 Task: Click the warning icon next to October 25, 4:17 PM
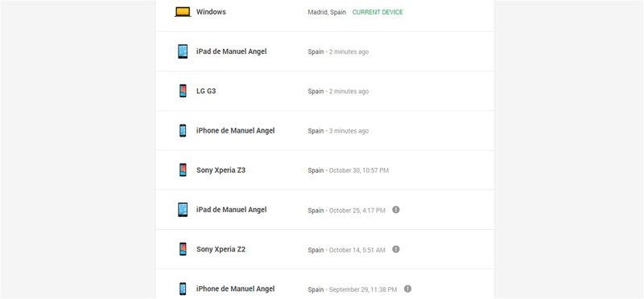[395, 210]
